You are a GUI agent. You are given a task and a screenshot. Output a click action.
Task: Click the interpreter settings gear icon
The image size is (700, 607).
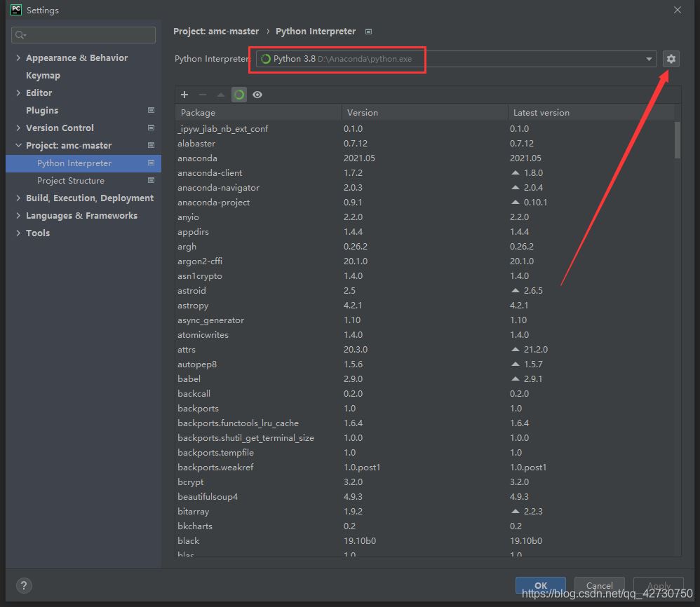click(x=671, y=59)
